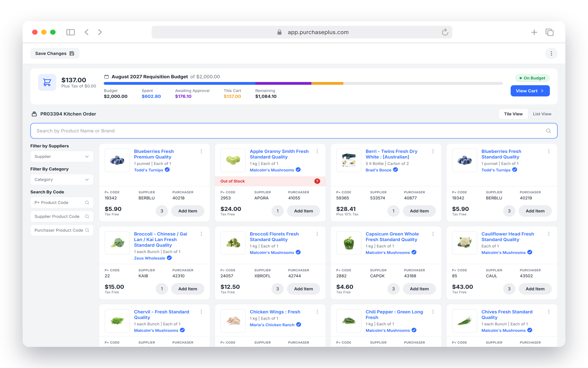Open kebab menu on Cauliflower Head Fresh card
588x368 pixels.
point(549,234)
